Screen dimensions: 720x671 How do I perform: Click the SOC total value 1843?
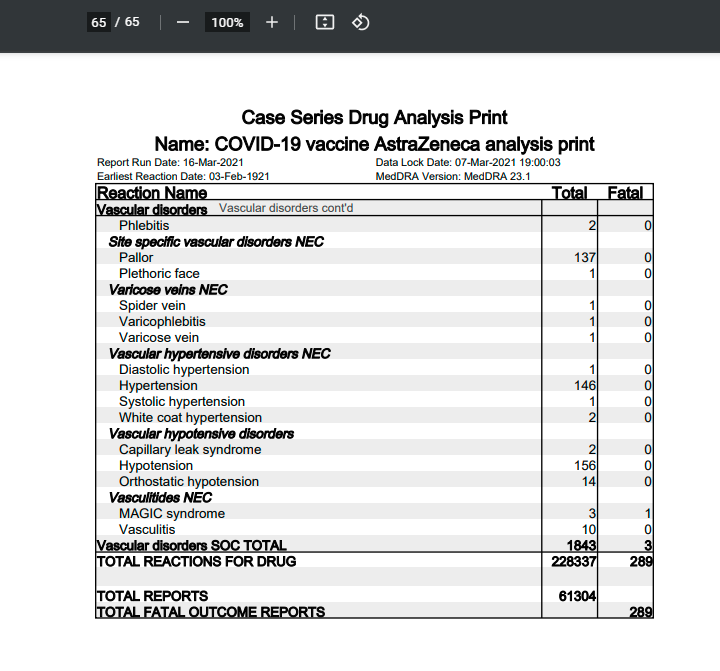pyautogui.click(x=581, y=545)
